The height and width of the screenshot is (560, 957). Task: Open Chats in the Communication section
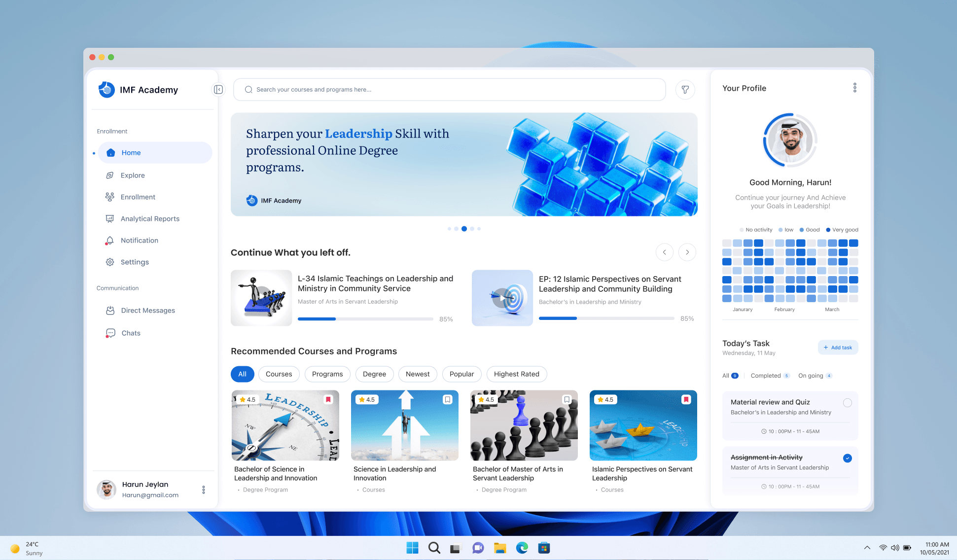[x=131, y=333]
